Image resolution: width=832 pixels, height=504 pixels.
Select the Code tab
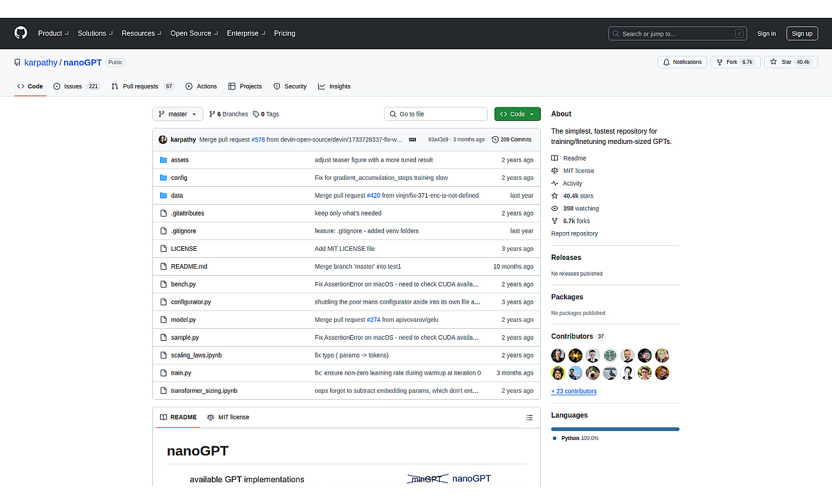click(30, 86)
